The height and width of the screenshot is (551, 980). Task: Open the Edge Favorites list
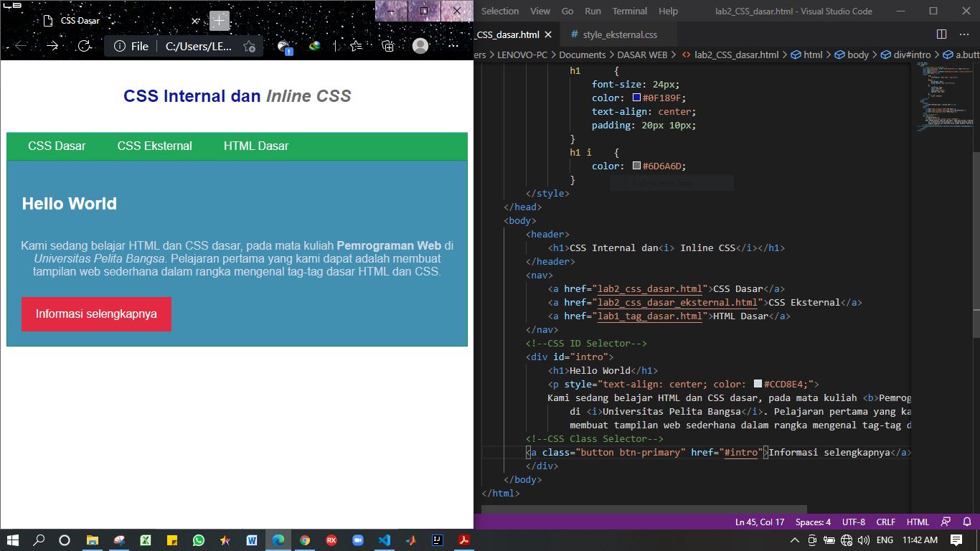(x=357, y=46)
